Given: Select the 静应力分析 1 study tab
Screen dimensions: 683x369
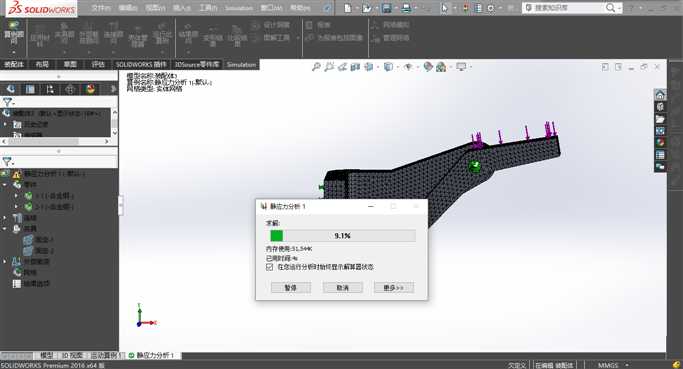Looking at the screenshot, I should click(x=152, y=355).
